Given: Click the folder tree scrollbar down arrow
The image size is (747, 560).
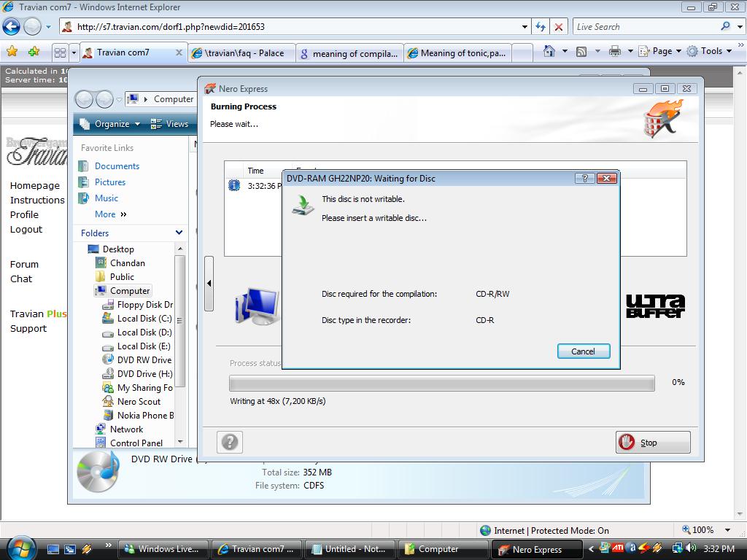Looking at the screenshot, I should click(180, 442).
